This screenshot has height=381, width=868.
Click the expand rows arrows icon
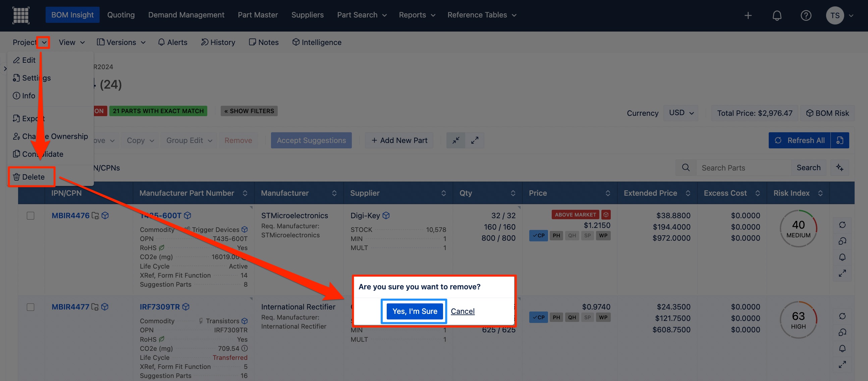click(475, 140)
